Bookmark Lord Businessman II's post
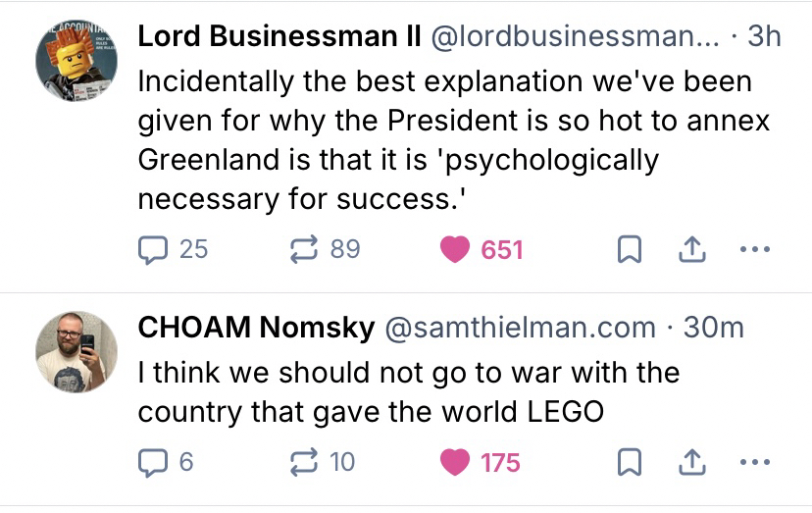The height and width of the screenshot is (513, 812). click(628, 250)
